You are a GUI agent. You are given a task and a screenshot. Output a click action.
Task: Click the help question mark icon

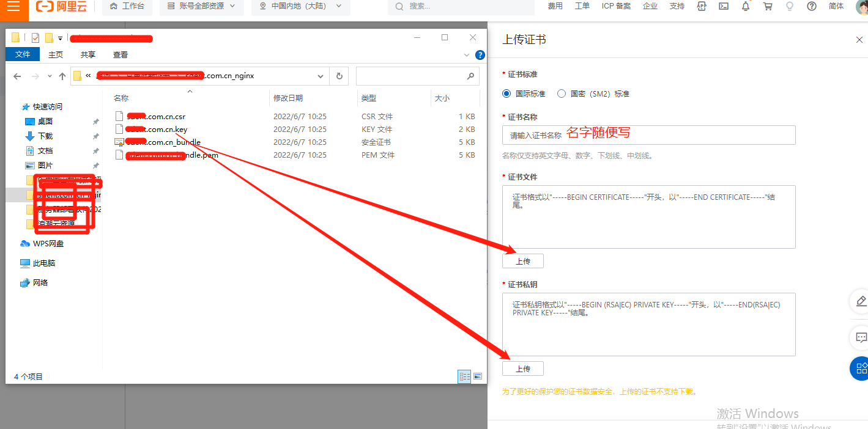pyautogui.click(x=812, y=6)
